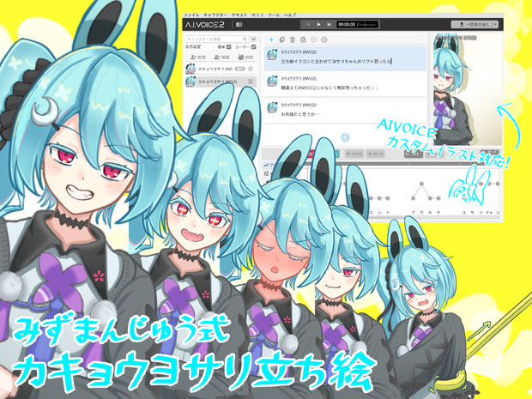Open settings icon on カキョウヨサリ (NV) row
The width and height of the screenshot is (532, 399).
(x=251, y=69)
